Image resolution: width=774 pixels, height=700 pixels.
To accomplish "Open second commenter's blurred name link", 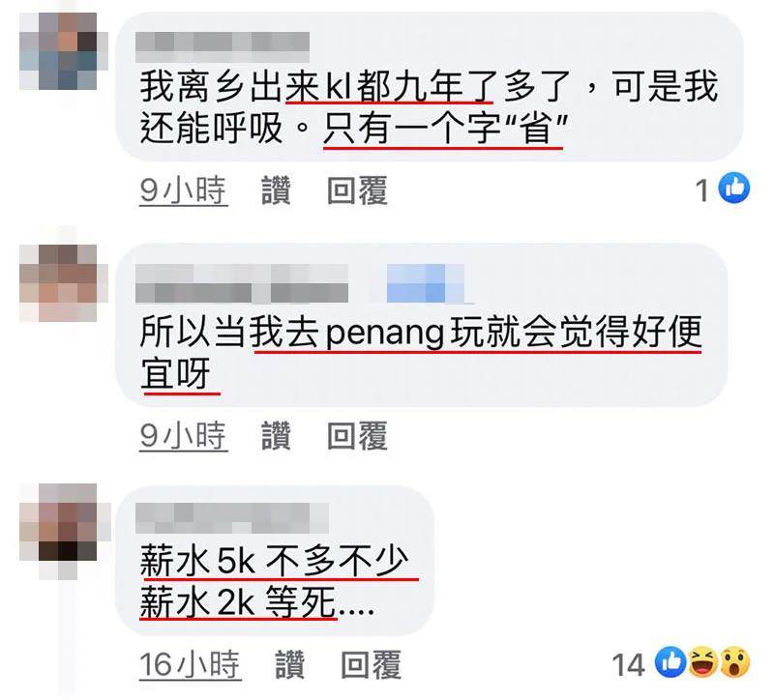I will coord(242,283).
